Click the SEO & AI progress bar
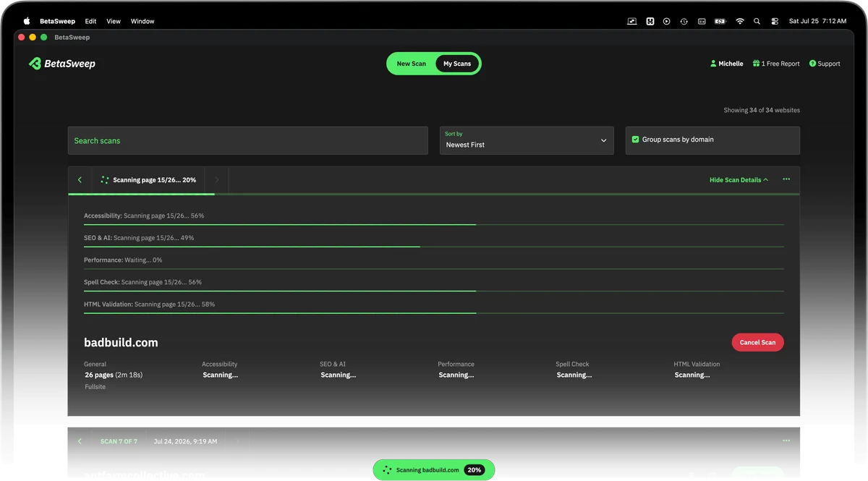This screenshot has height=481, width=868. (x=434, y=247)
